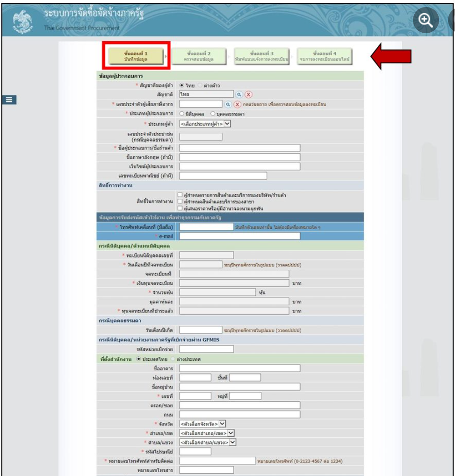Select the ไทย nationality radio button

tap(181, 85)
